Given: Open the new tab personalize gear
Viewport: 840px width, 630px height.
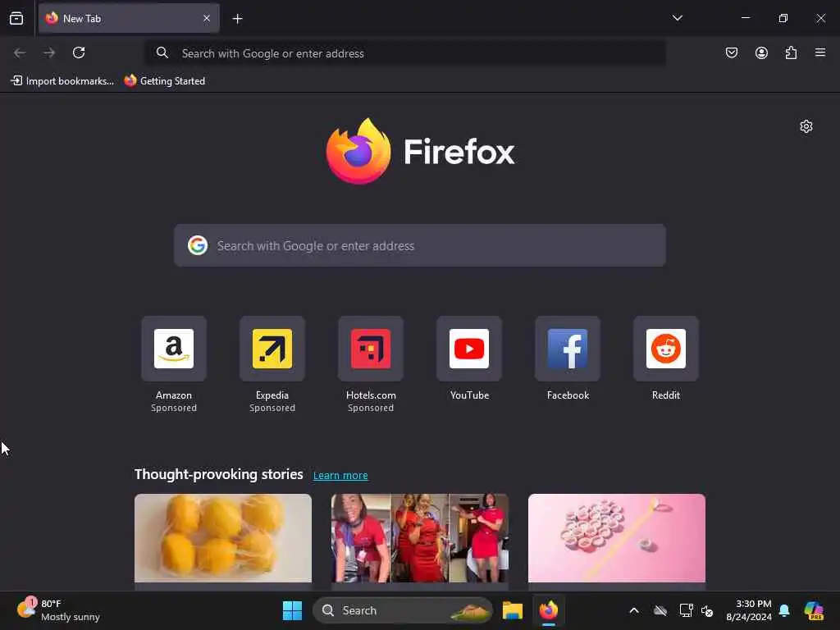Looking at the screenshot, I should click(x=806, y=126).
